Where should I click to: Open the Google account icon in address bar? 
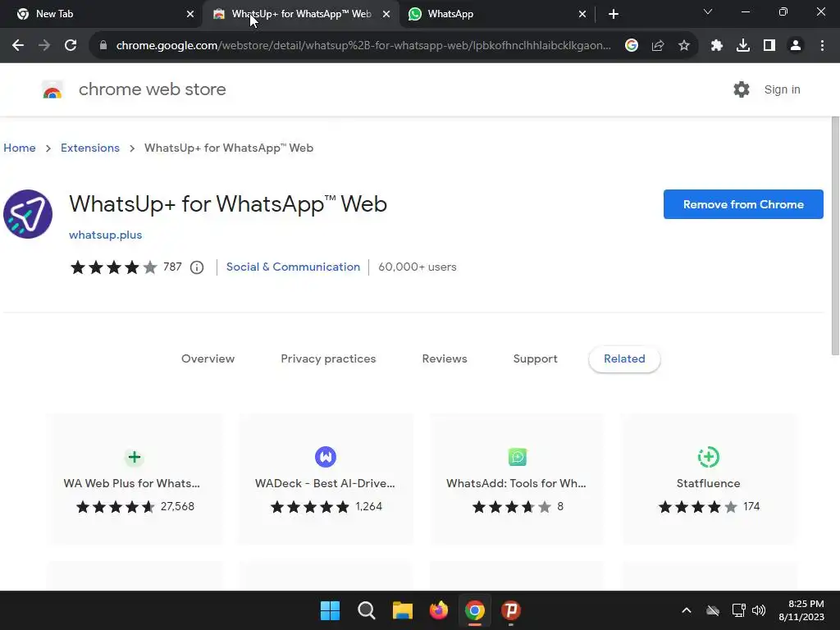pyautogui.click(x=632, y=46)
